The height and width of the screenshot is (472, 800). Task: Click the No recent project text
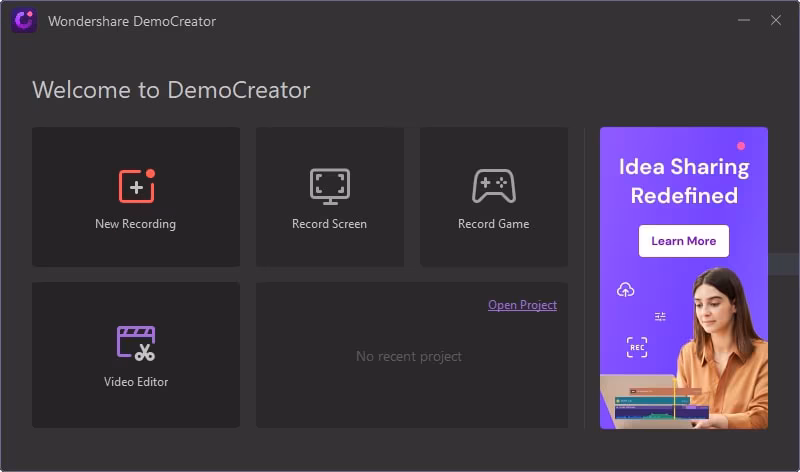coord(409,356)
